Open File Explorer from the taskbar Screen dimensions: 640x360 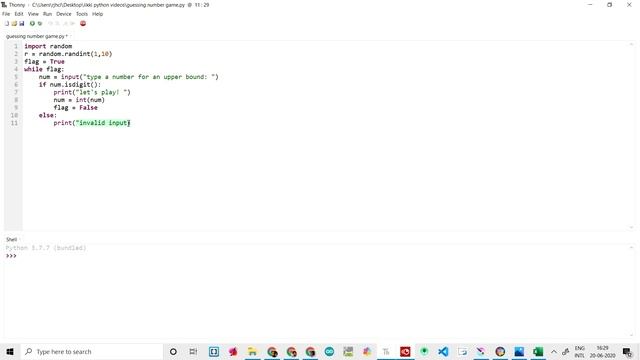[x=252, y=351]
